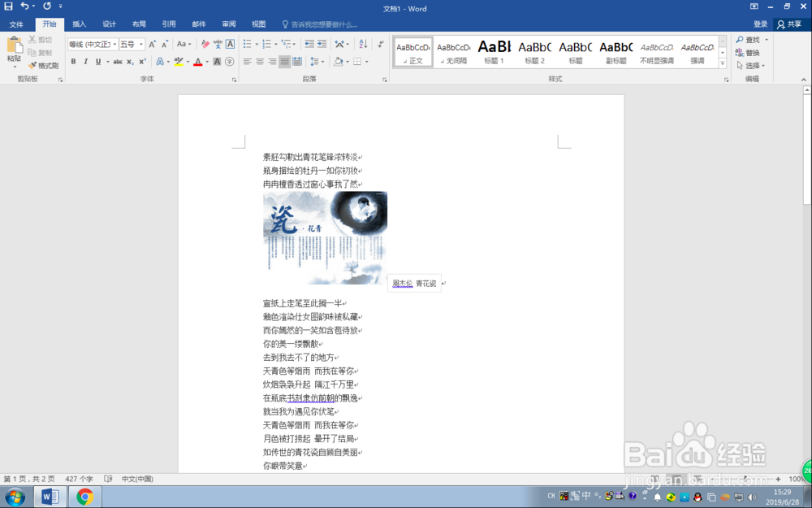Click the 替换 replace button

(748, 52)
